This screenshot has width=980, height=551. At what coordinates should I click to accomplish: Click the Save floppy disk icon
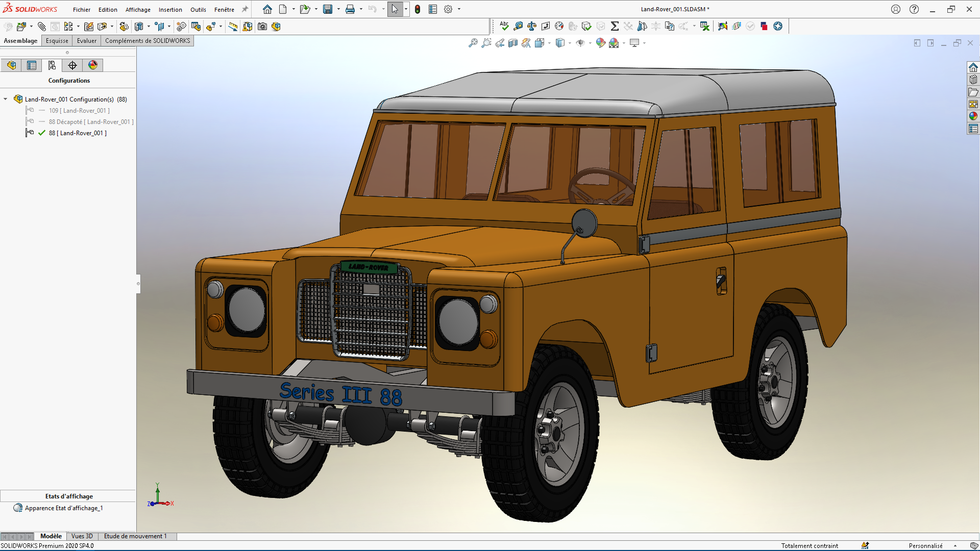coord(328,9)
